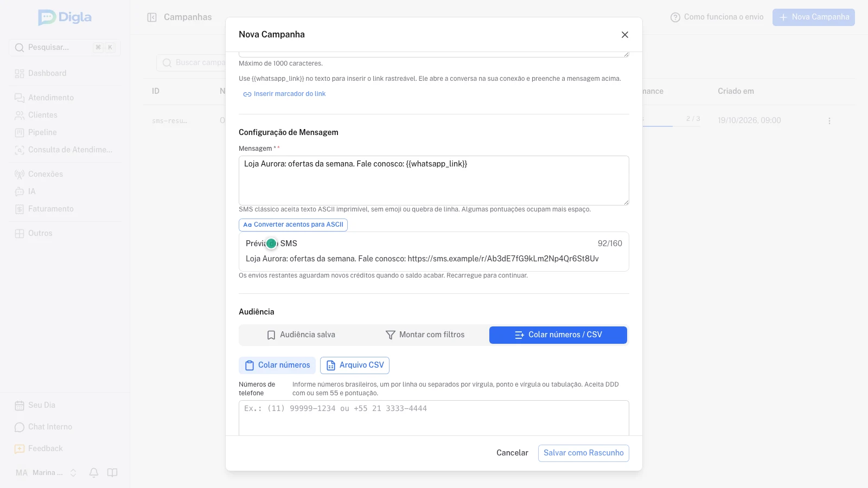Viewport: 868px width, 488px height.
Task: Click Converter acentos para ASCII
Action: click(293, 224)
